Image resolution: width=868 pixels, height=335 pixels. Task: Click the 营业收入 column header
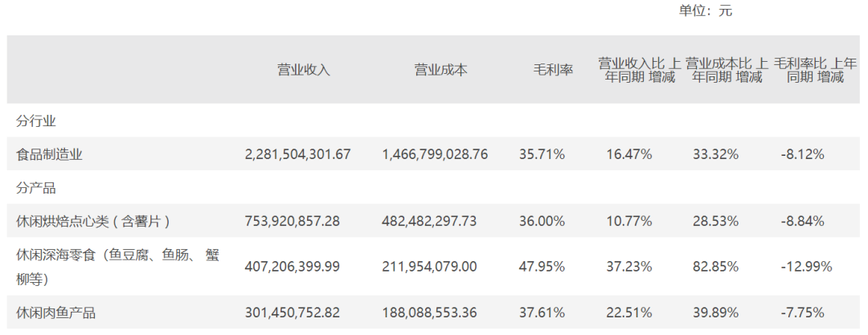pyautogui.click(x=303, y=70)
